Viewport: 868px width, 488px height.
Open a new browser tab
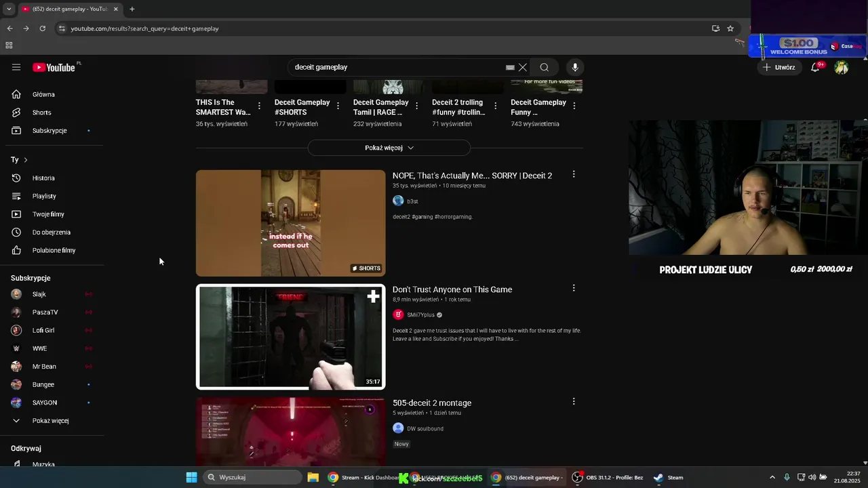pos(132,9)
